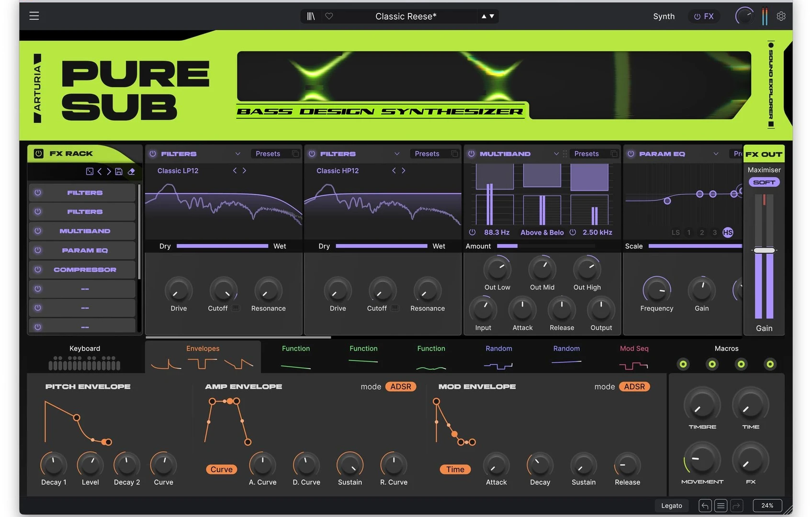Open the first Random tab
Viewport: 812px width, 517px height.
tap(499, 357)
